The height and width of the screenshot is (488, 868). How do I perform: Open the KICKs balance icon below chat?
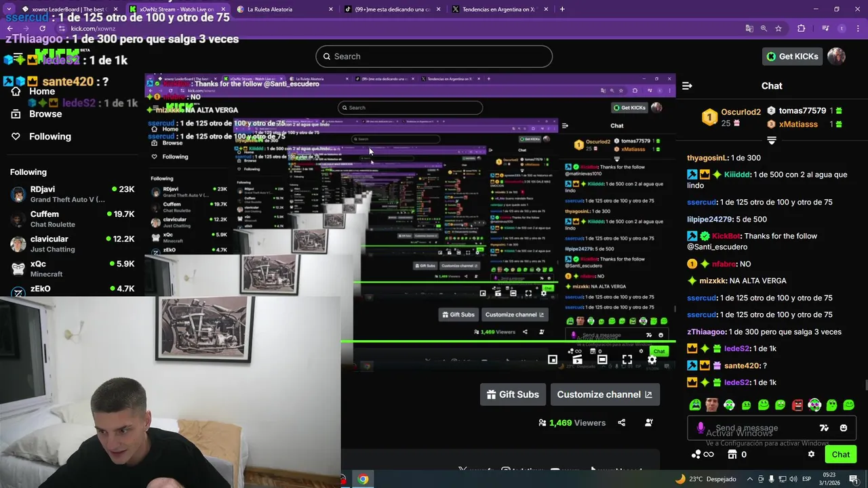click(x=702, y=455)
